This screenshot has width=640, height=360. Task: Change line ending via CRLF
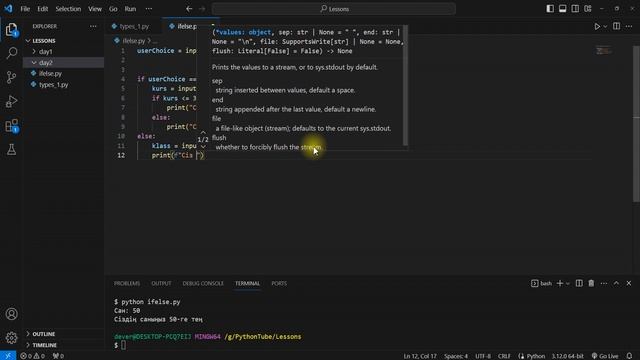504,356
